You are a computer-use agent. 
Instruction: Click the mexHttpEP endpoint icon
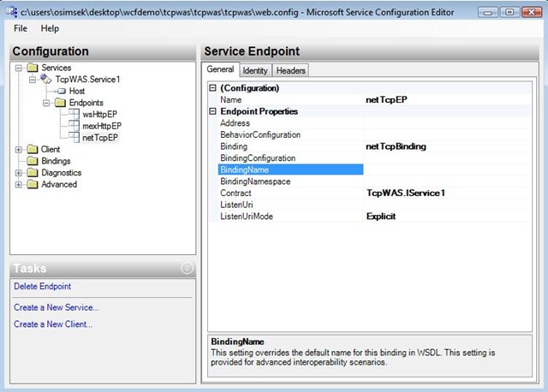(x=74, y=126)
